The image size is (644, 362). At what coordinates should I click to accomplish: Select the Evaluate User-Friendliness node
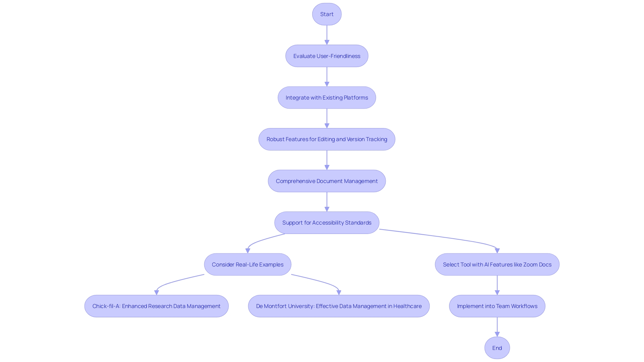[x=327, y=56]
